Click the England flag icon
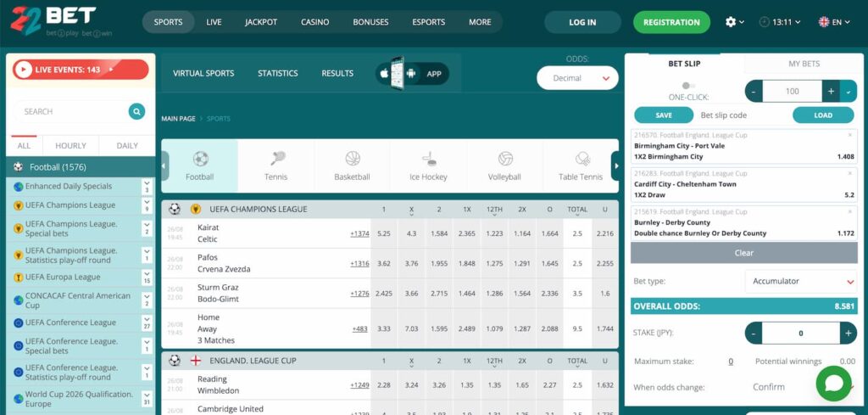This screenshot has height=415, width=868. (196, 361)
